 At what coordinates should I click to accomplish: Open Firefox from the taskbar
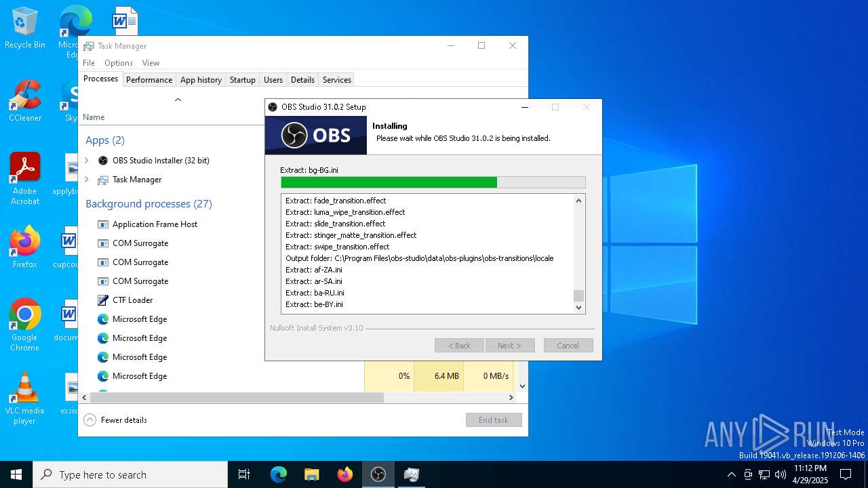pyautogui.click(x=344, y=474)
